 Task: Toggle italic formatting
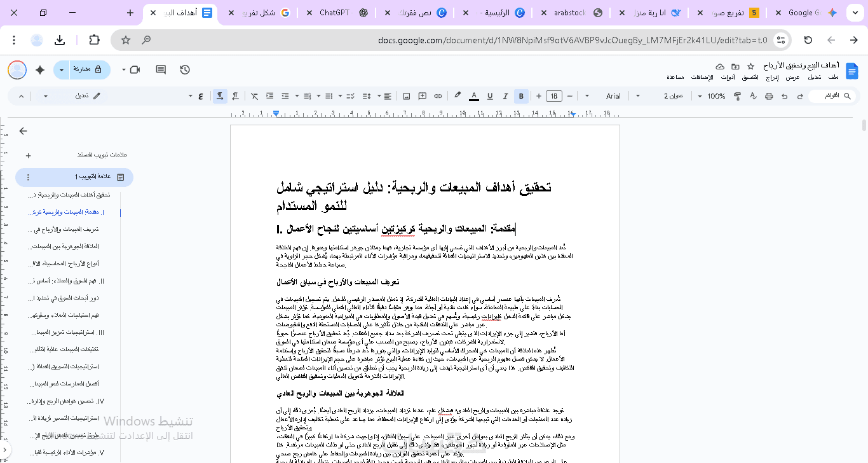pos(506,96)
